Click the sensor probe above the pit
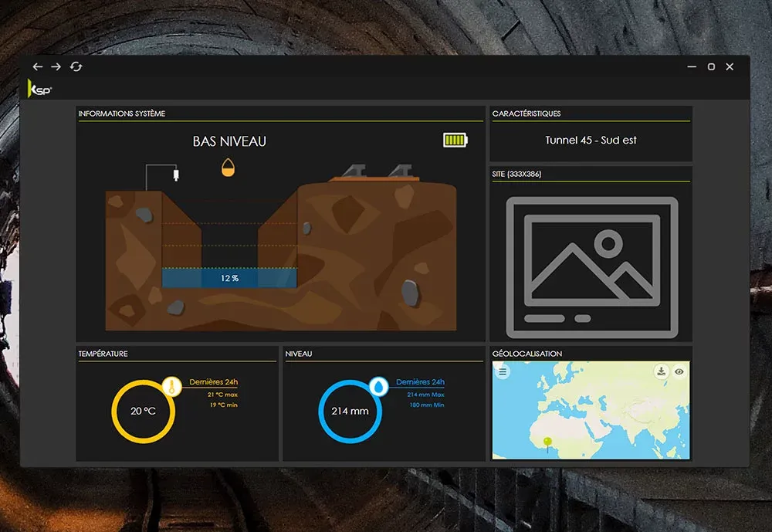 (176, 175)
